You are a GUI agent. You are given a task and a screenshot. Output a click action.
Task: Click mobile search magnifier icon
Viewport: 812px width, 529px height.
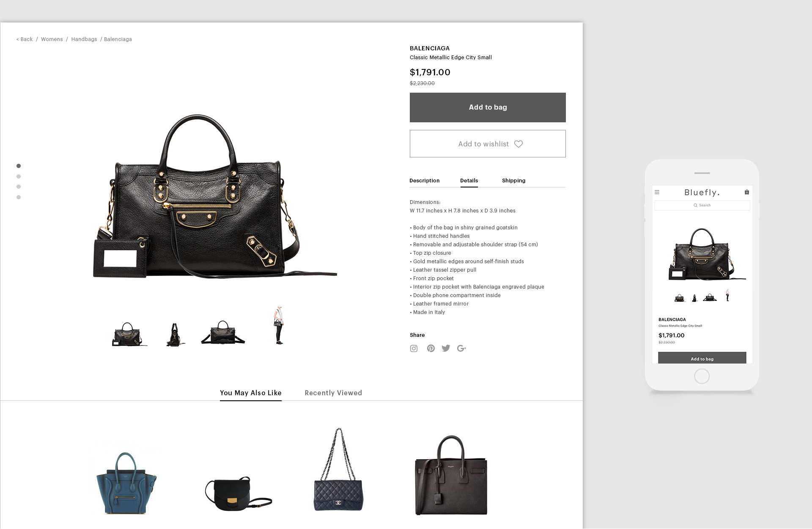(x=695, y=205)
